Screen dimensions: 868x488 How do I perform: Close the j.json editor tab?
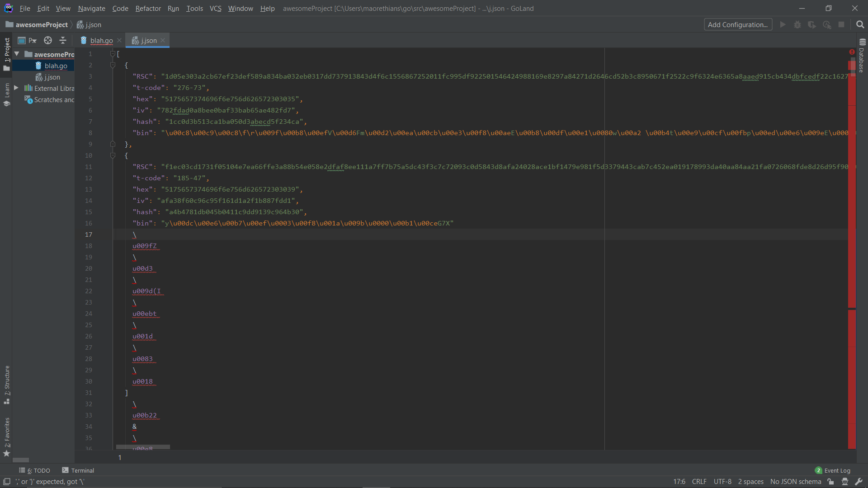[163, 40]
